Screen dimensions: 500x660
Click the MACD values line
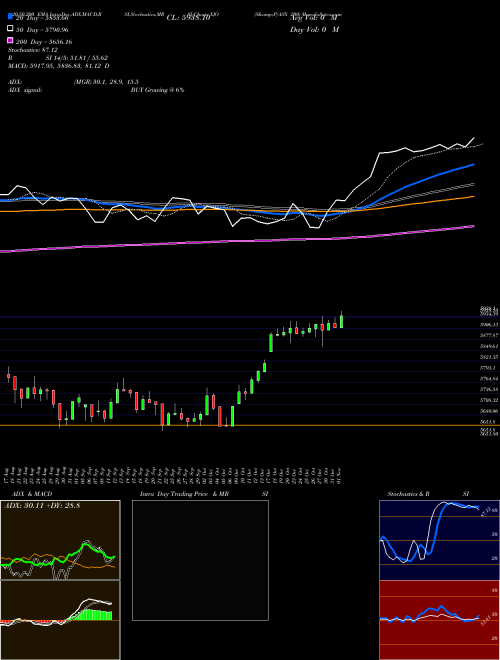[x=59, y=66]
